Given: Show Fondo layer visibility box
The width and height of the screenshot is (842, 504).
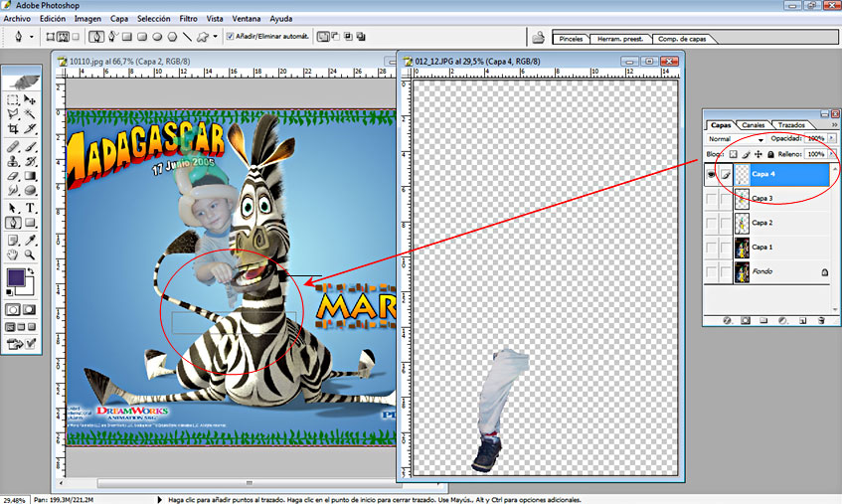Looking at the screenshot, I should click(711, 271).
